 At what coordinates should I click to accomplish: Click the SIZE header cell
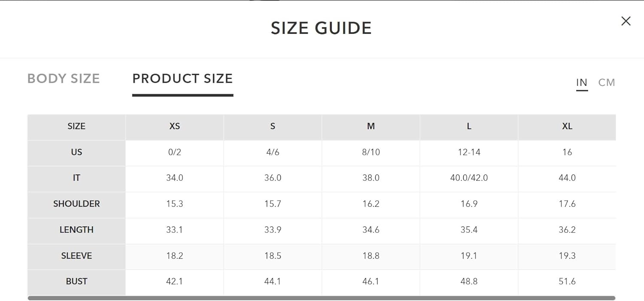click(76, 127)
